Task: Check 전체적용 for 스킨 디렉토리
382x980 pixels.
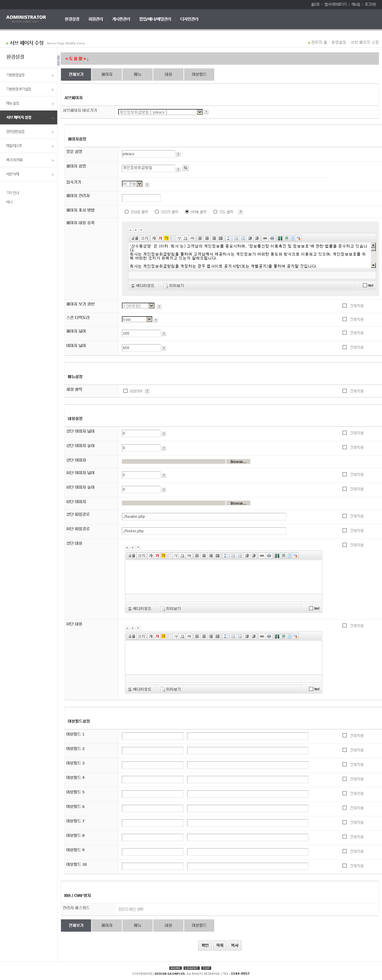Action: pyautogui.click(x=345, y=319)
